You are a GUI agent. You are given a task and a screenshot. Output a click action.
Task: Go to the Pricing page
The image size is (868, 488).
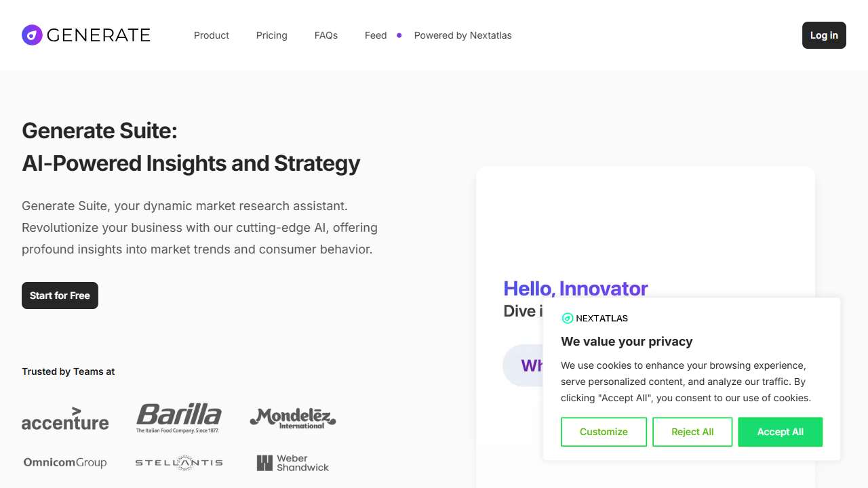pos(272,35)
